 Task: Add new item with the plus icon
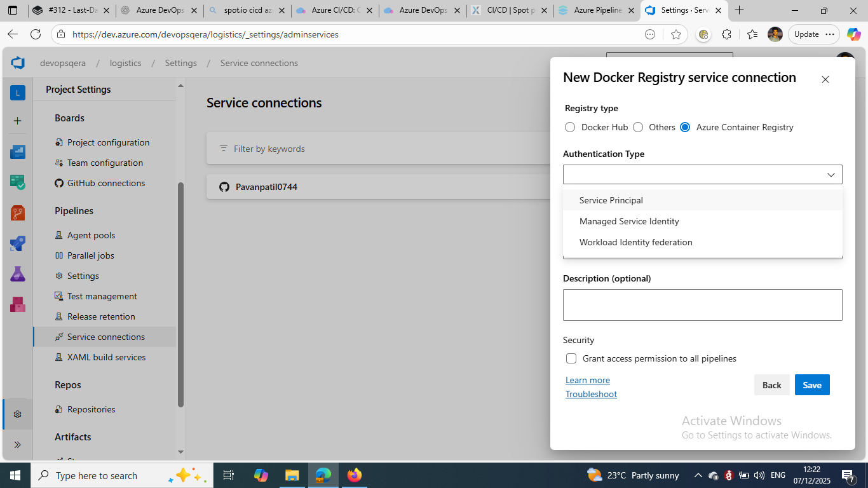coord(17,121)
